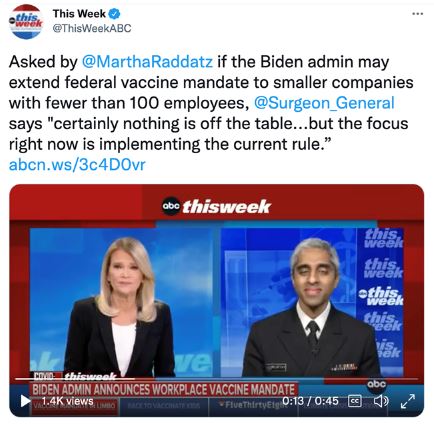The height and width of the screenshot is (424, 434).
Task: Click the @ThisWeekABC handle
Action: pos(92,29)
